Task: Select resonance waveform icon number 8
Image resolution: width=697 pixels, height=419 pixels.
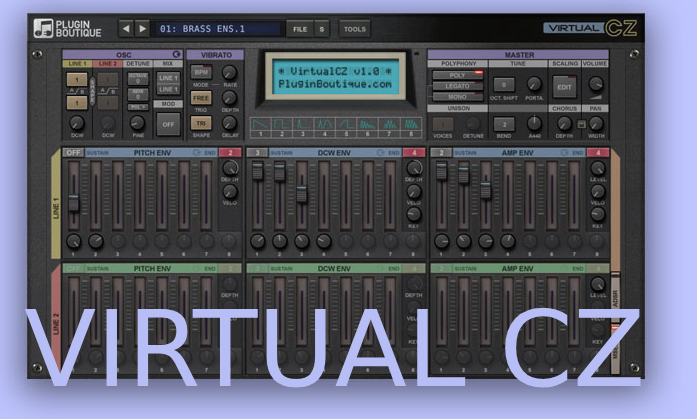Action: (411, 127)
